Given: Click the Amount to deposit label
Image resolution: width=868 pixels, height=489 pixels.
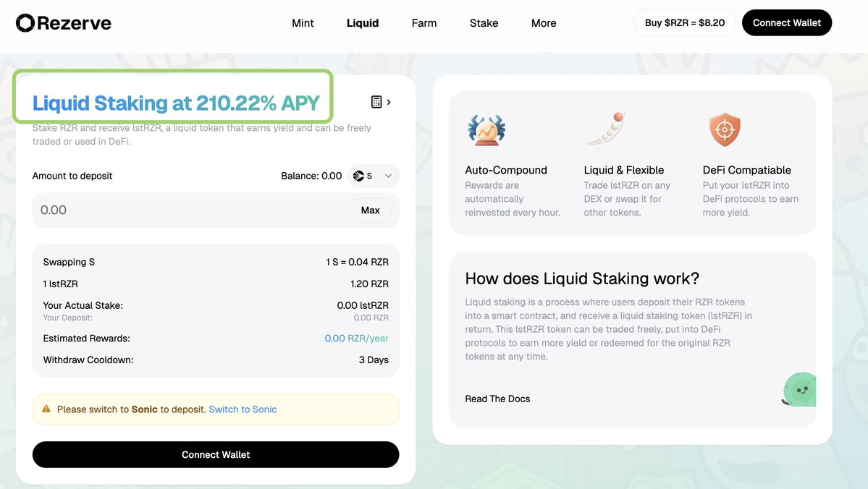Looking at the screenshot, I should click(x=72, y=176).
